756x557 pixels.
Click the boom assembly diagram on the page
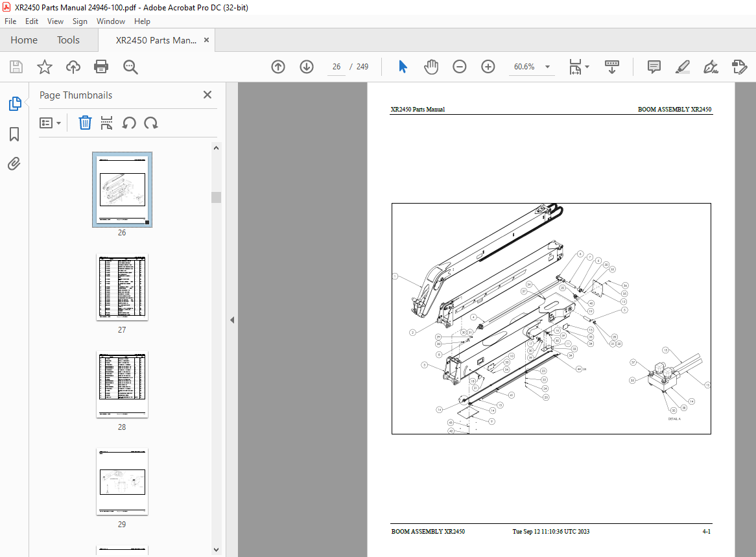[x=551, y=318]
